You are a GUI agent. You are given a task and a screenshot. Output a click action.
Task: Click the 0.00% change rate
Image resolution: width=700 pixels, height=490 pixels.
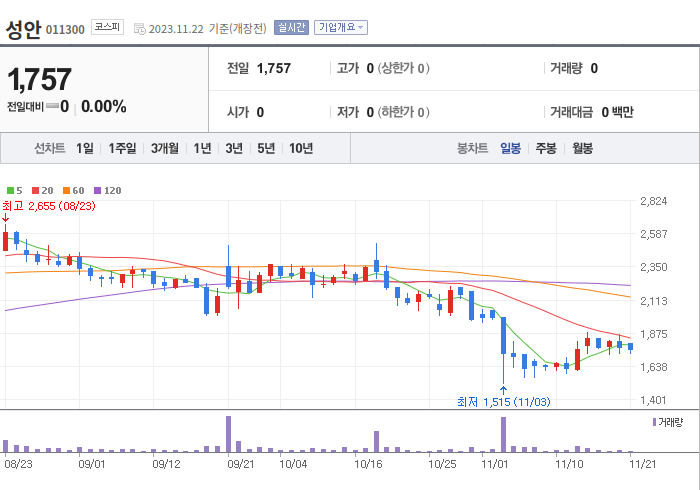[x=104, y=107]
